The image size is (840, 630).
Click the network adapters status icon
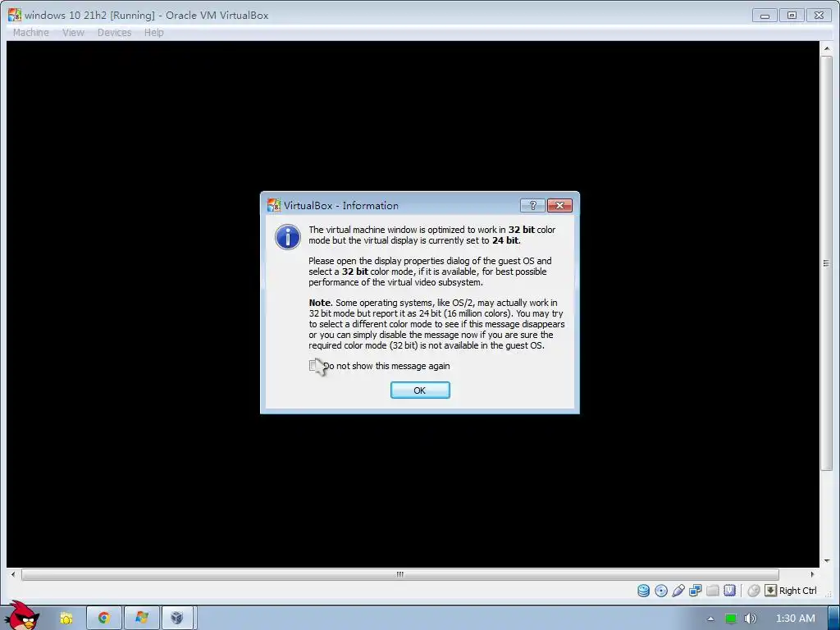[696, 591]
